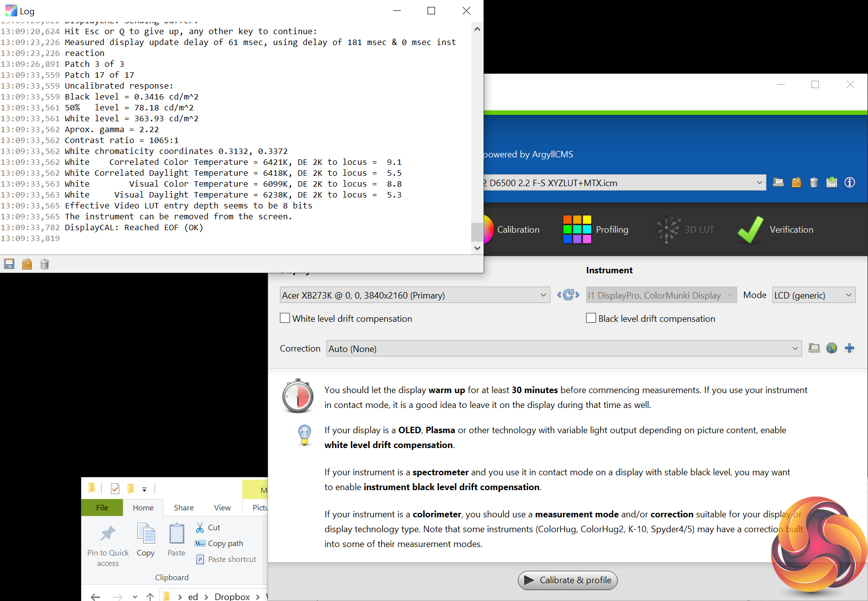Click the 'White chromaticity coordinates' log line
The image size is (868, 601).
(176, 151)
